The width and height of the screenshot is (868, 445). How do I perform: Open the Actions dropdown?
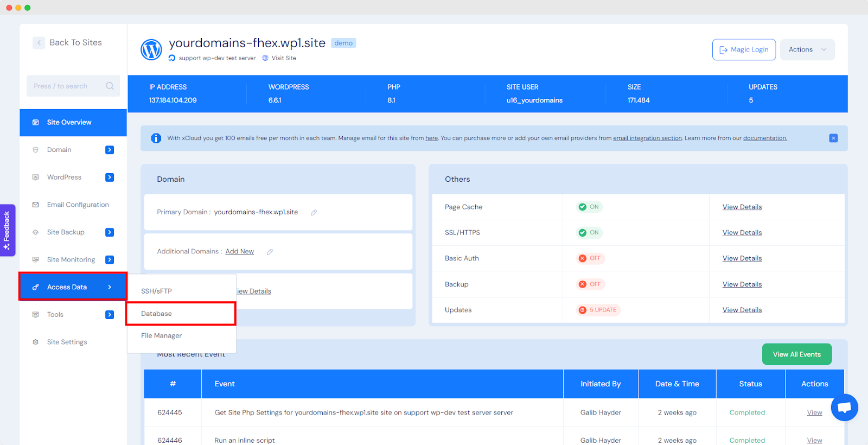point(807,49)
